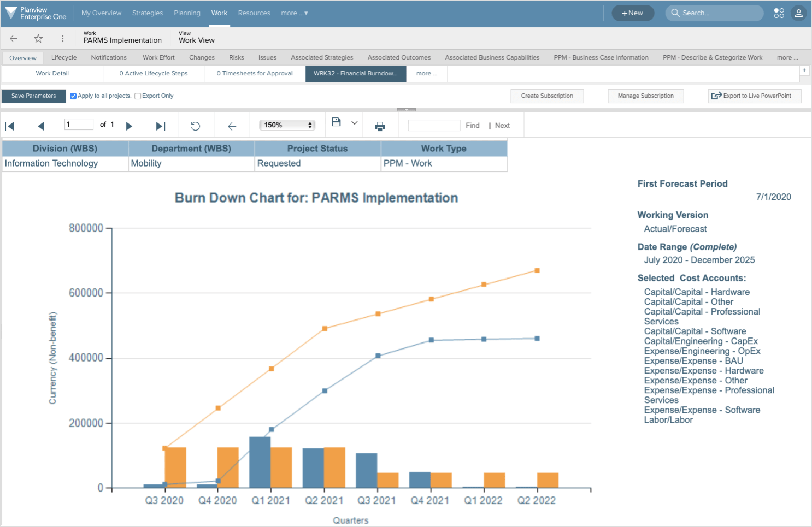
Task: Expand the more tabs menu on the right
Action: [787, 57]
